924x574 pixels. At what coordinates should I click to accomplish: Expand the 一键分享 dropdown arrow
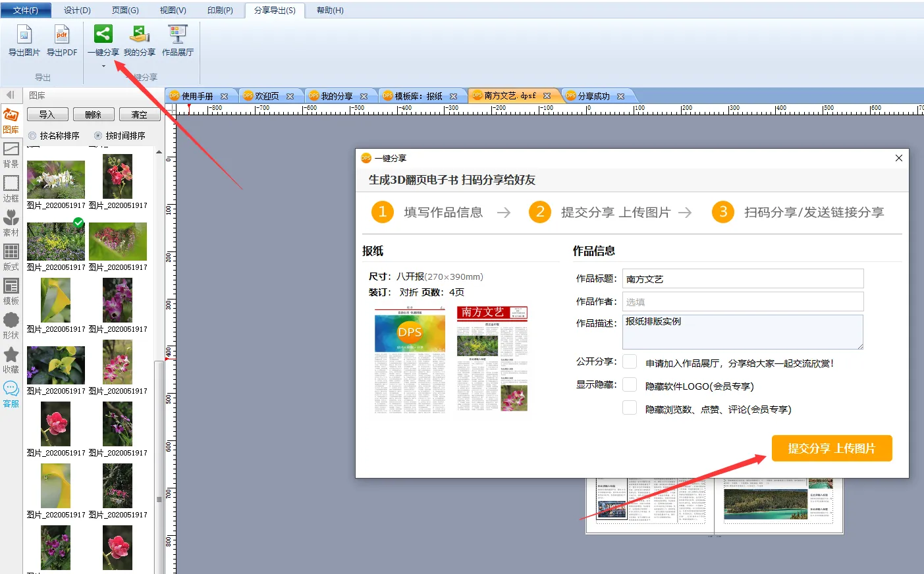click(103, 66)
